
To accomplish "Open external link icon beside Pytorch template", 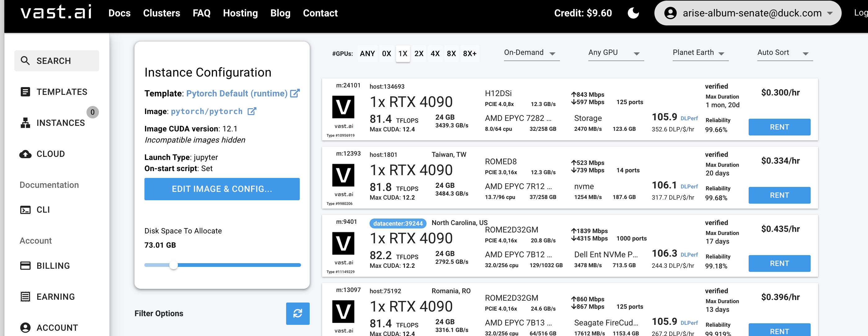I will tap(294, 93).
